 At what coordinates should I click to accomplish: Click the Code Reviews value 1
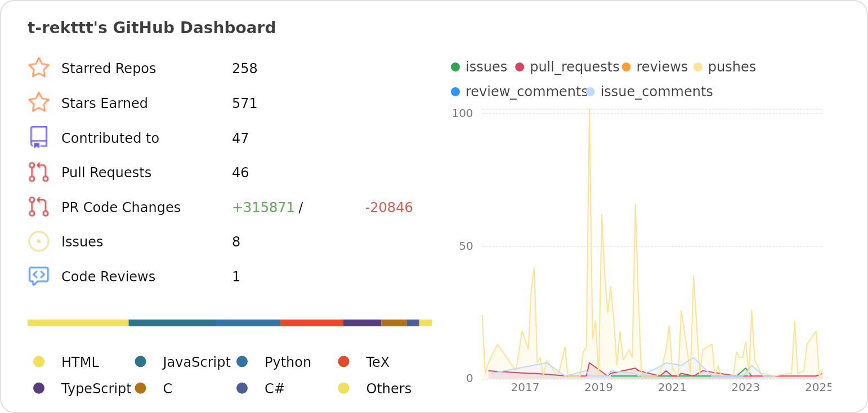[236, 277]
